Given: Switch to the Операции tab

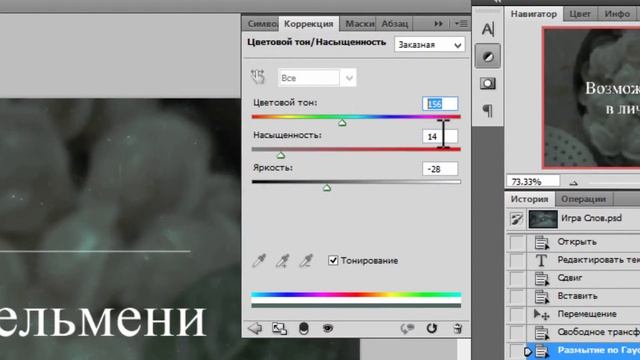Looking at the screenshot, I should pyautogui.click(x=583, y=199).
